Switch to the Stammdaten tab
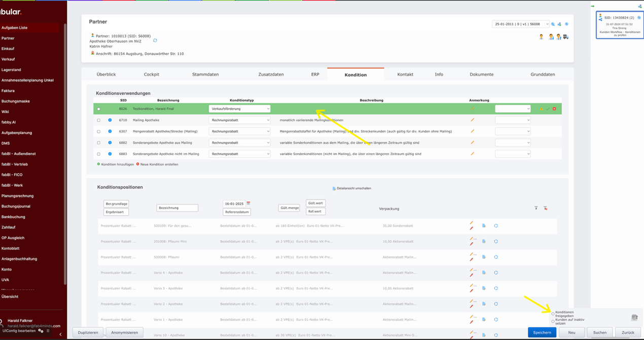Viewport: 644px width, 340px height. (205, 75)
